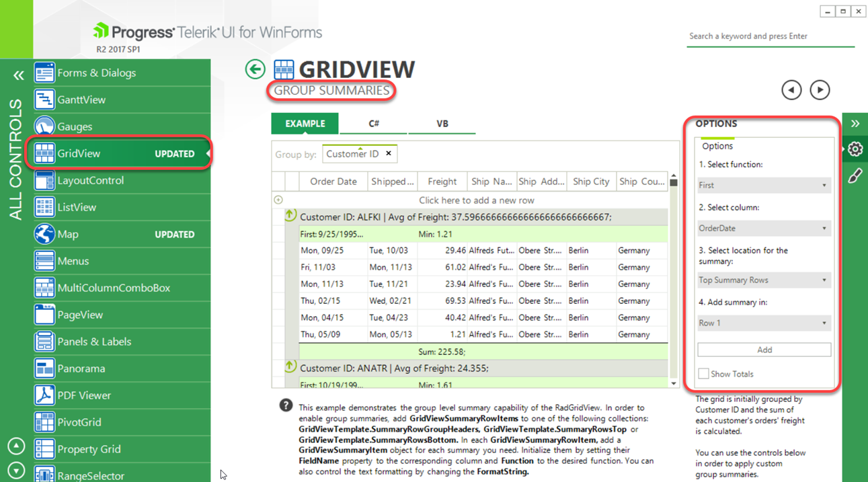Select the freight cell 1.21
This screenshot has width=868, height=482.
click(442, 334)
